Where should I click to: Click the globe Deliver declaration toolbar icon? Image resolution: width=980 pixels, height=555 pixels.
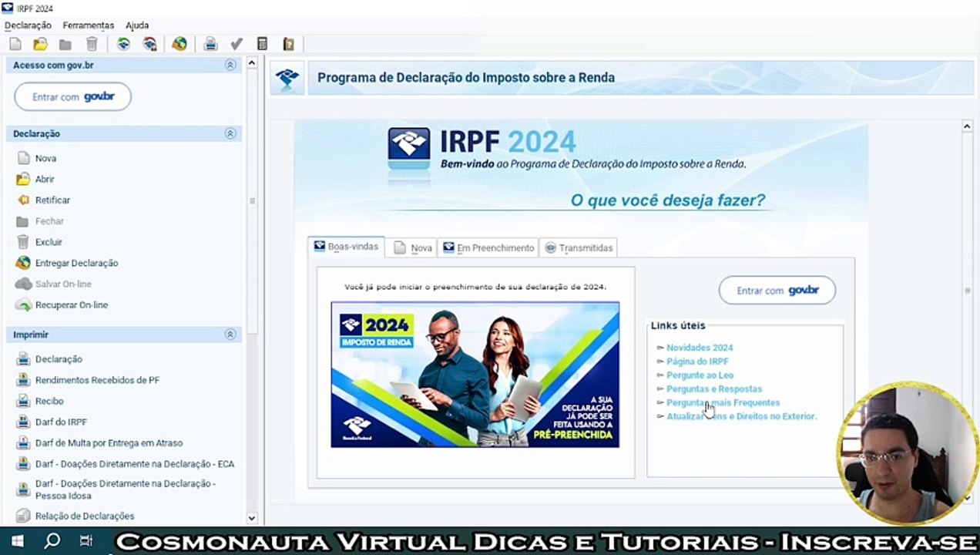[x=180, y=45]
